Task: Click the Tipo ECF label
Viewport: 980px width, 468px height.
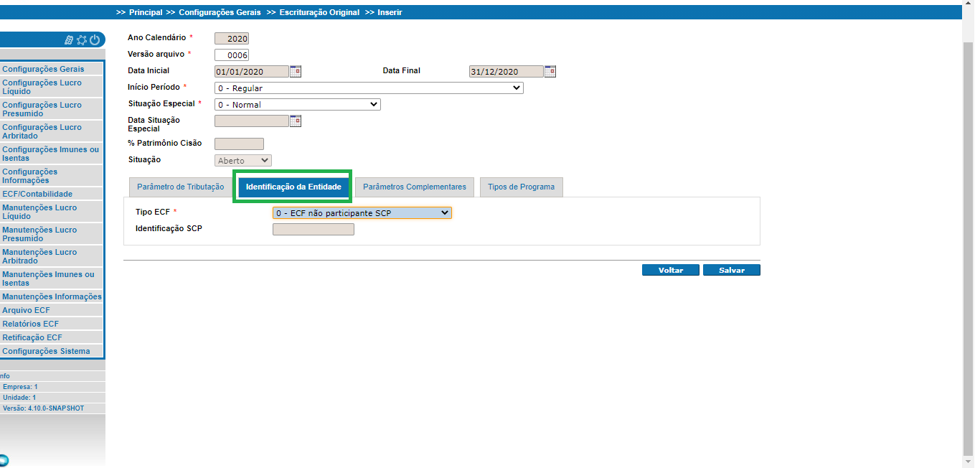Action: (152, 212)
